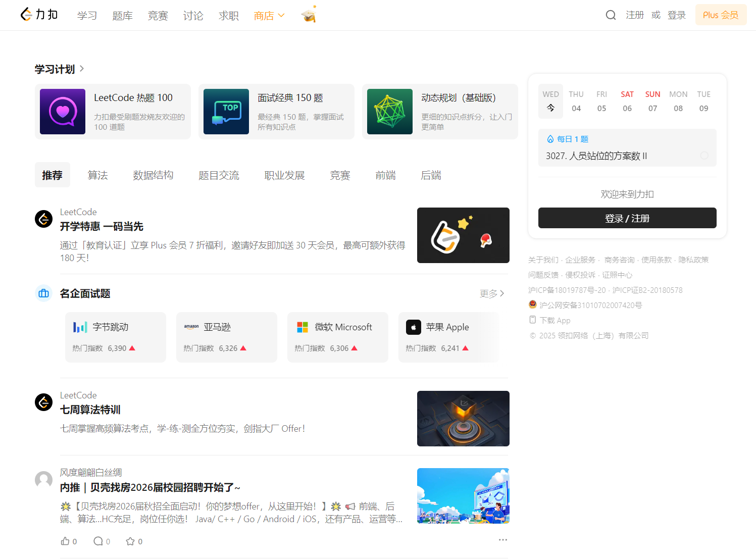Click the LeetCode 力扣 logo
The width and height of the screenshot is (756, 560).
39,15
